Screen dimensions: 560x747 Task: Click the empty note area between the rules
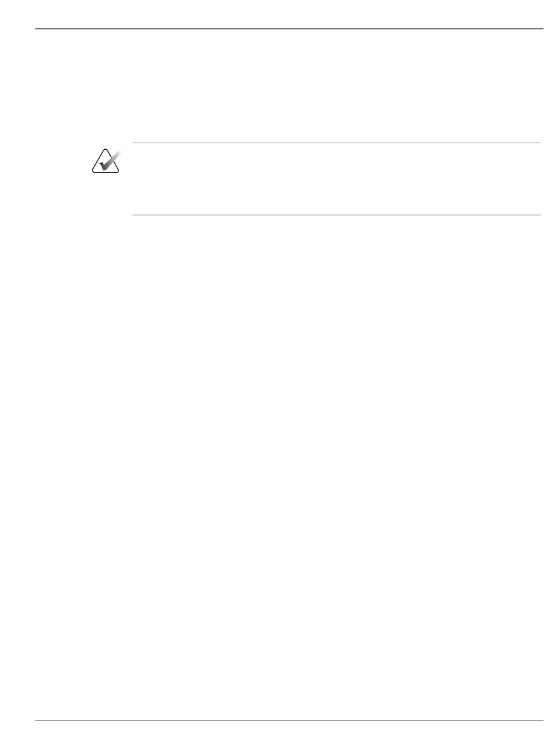(337, 179)
